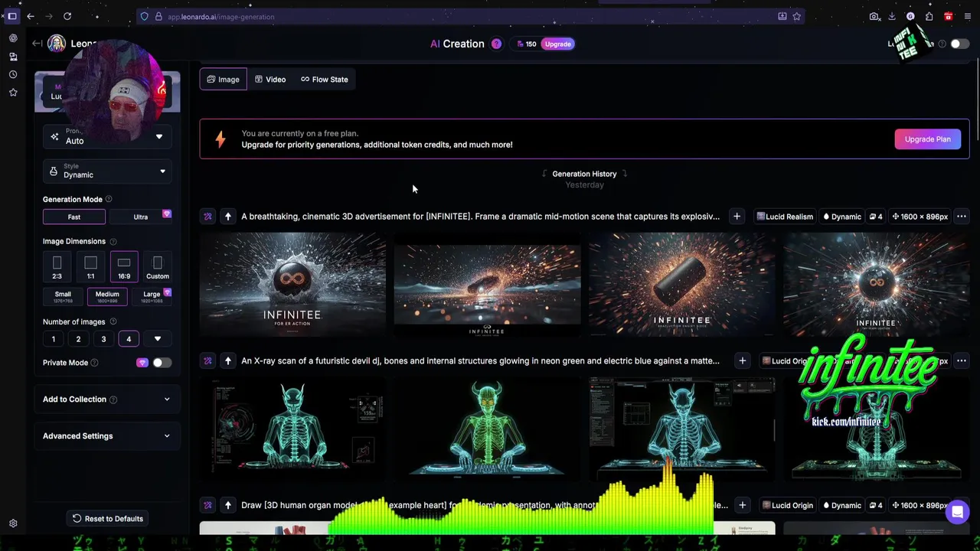Screen dimensions: 980x551
Task: Switch to the Flow State tab
Action: [x=325, y=80]
